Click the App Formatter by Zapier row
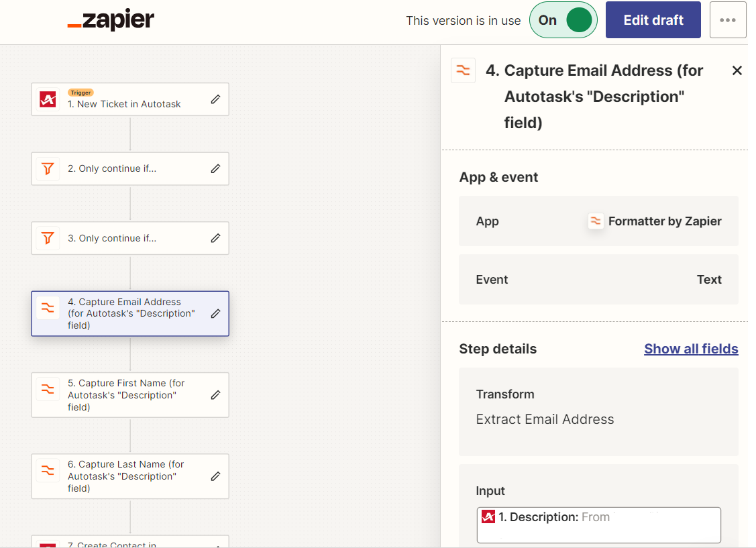The image size is (756, 548). [x=598, y=221]
